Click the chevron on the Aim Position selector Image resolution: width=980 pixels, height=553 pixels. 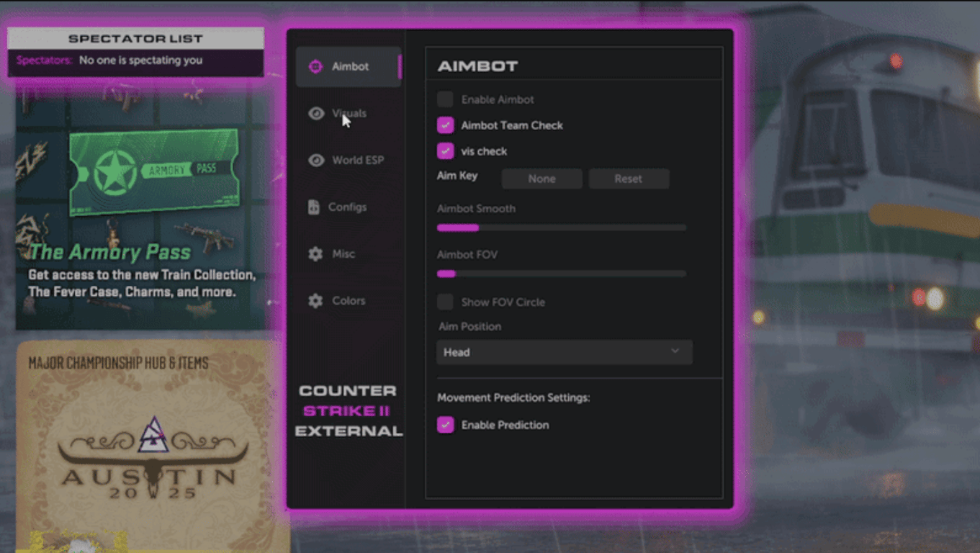tap(675, 352)
